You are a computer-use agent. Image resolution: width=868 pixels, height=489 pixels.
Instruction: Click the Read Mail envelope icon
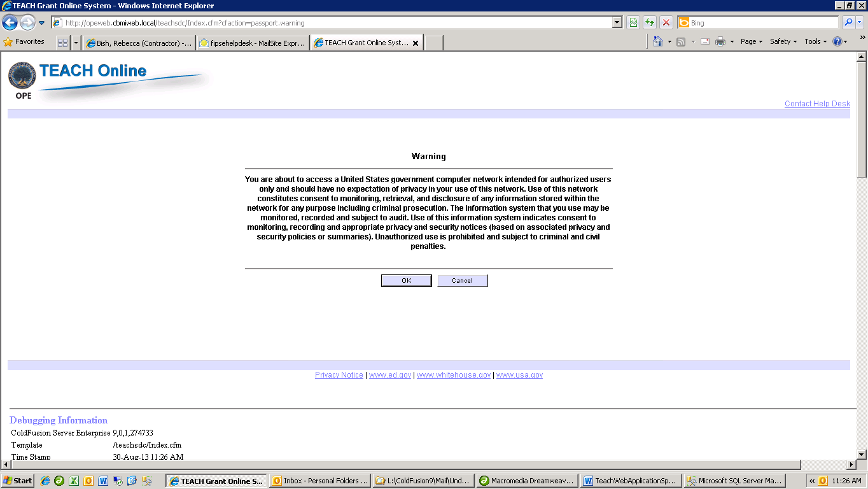point(705,42)
